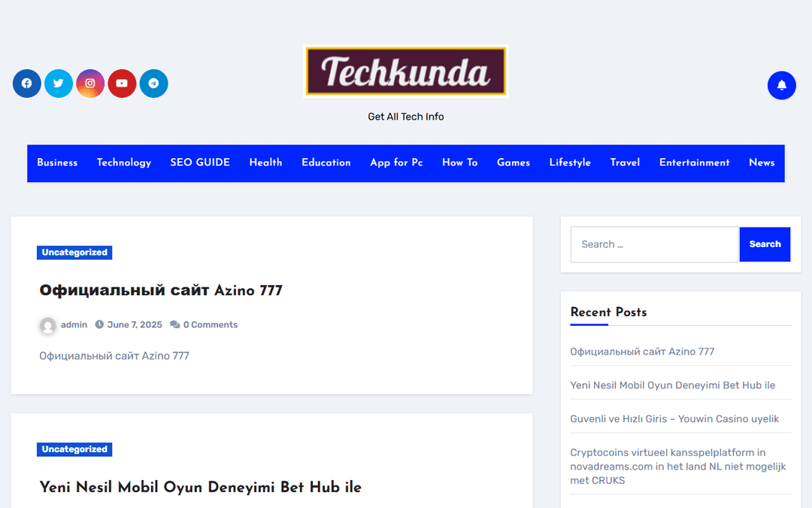
Task: Open Uncategorized tag above Azino 777 post
Action: [74, 252]
